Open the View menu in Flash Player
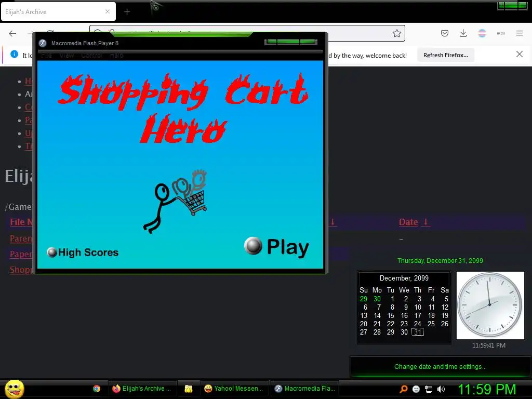The image size is (532, 399). pyautogui.click(x=66, y=55)
